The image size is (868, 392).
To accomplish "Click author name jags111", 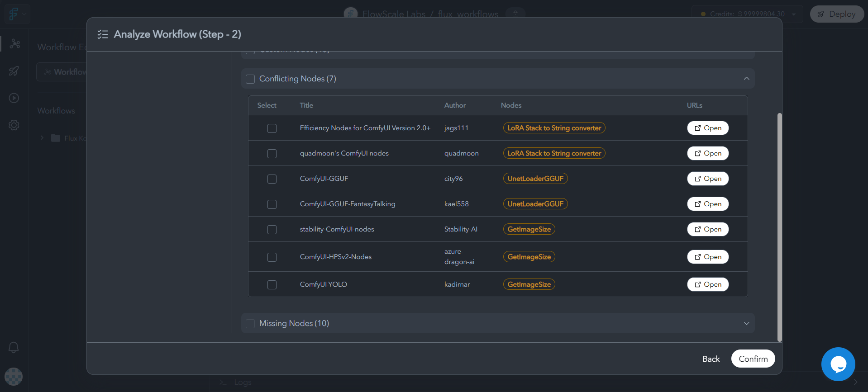I will pyautogui.click(x=456, y=128).
